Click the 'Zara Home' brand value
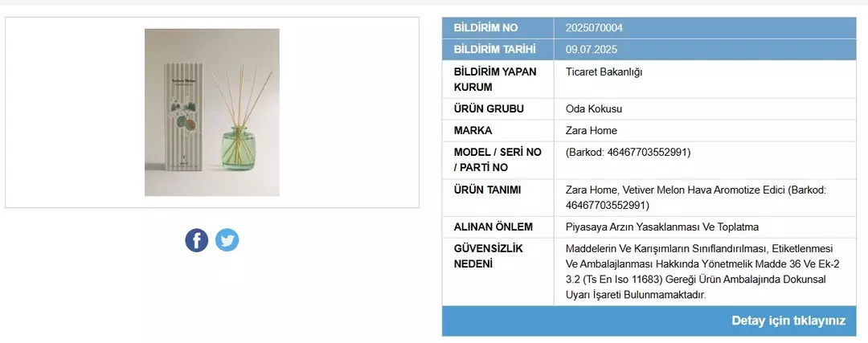The image size is (868, 343). [592, 131]
